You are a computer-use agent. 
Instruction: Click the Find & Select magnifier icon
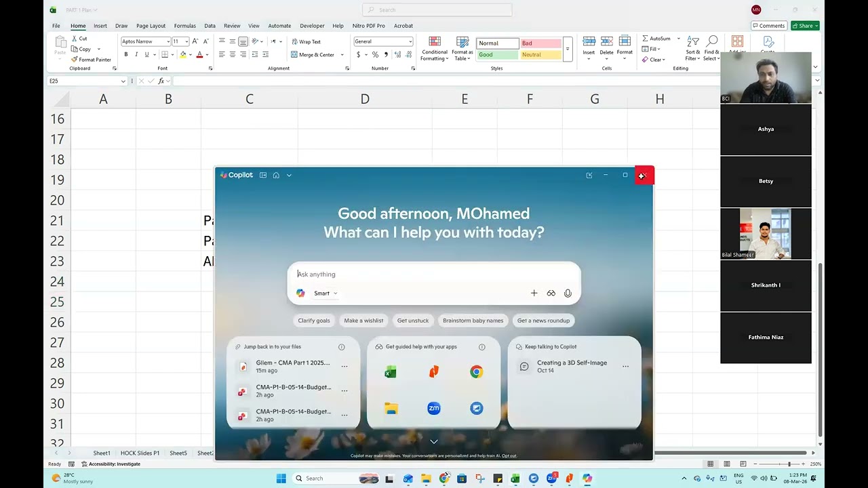click(712, 42)
